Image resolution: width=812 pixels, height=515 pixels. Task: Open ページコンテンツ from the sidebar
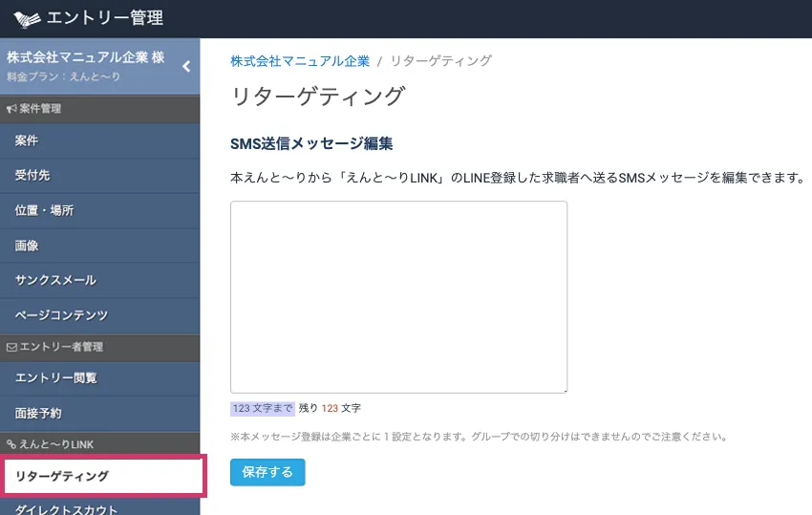(x=61, y=315)
